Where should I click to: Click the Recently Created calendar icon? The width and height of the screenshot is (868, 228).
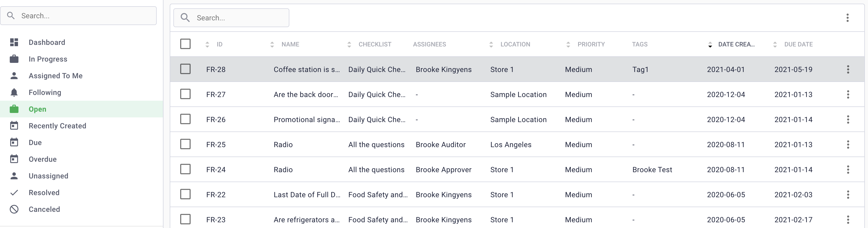coord(14,126)
